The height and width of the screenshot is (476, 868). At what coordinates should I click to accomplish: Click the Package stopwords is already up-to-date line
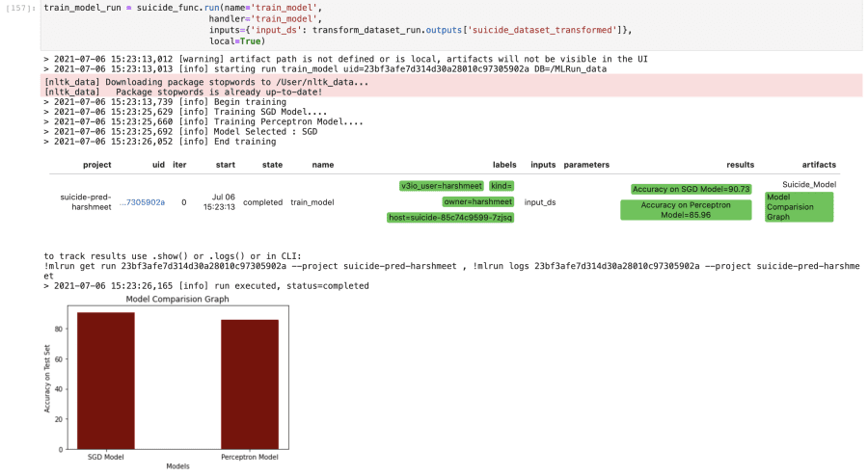coord(183,92)
